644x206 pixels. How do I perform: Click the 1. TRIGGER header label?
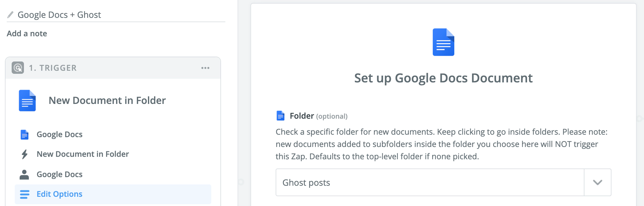[x=53, y=68]
